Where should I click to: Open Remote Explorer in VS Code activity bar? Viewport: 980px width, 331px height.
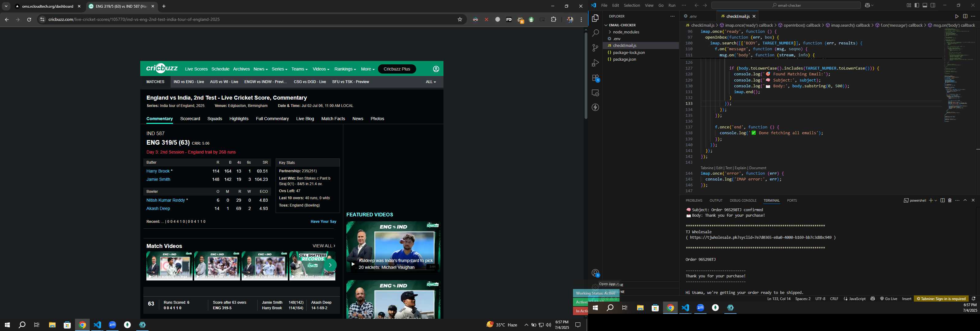tap(595, 93)
